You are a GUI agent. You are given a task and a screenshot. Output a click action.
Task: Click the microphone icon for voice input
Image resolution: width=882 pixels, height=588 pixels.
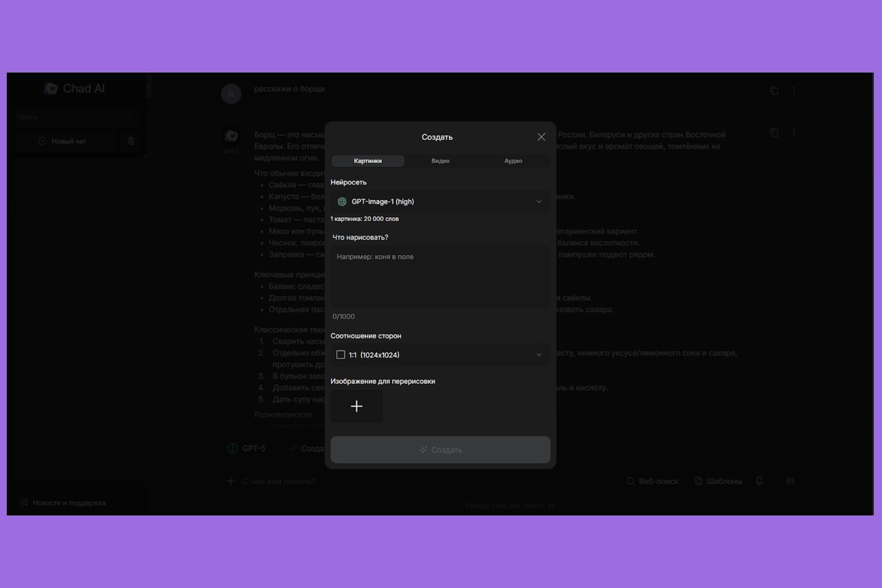pyautogui.click(x=759, y=481)
